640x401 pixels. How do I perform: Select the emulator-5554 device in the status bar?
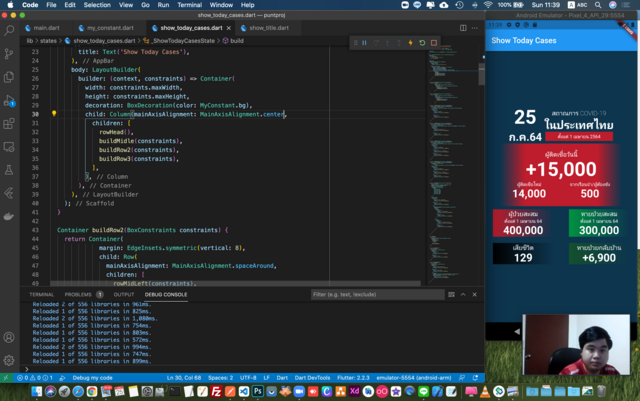414,378
